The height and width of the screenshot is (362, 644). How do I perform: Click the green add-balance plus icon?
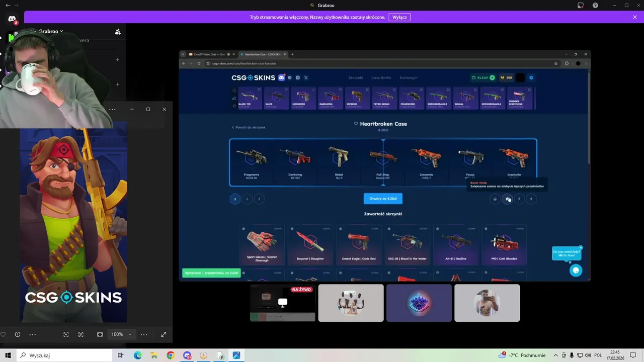tap(492, 77)
